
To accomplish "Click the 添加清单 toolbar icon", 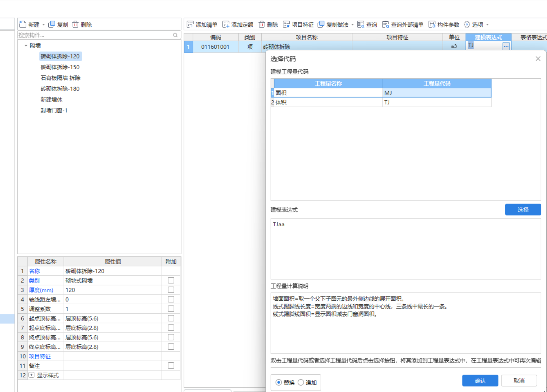I will [x=190, y=24].
